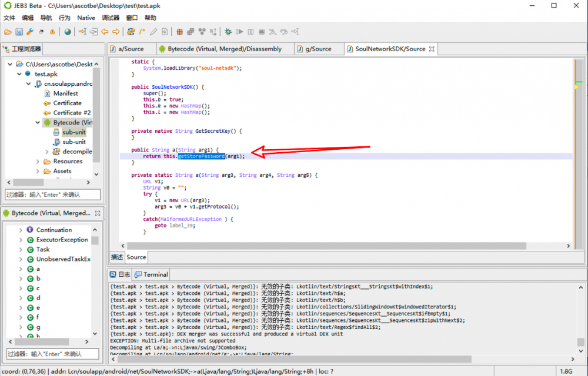Click the save floppy disk toolbar icon

point(19,32)
